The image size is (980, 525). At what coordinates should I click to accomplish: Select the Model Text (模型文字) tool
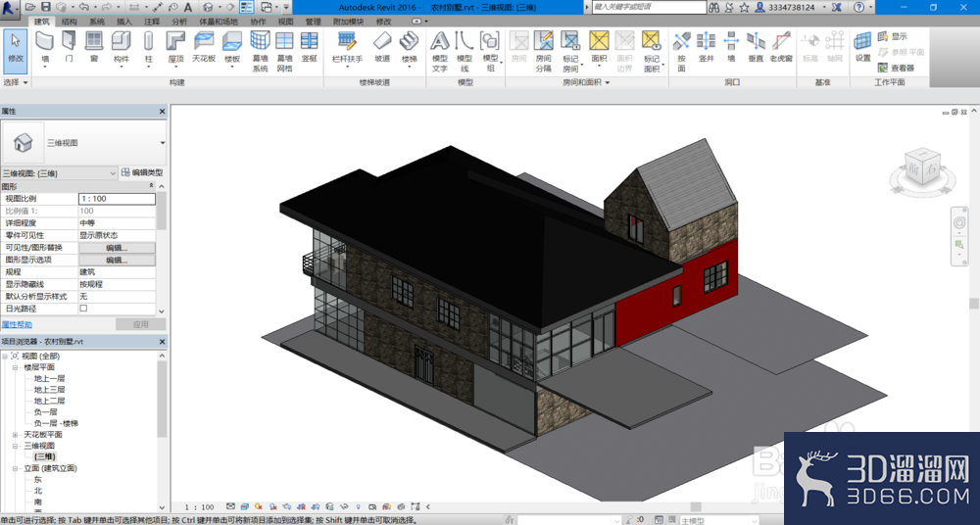(x=440, y=51)
